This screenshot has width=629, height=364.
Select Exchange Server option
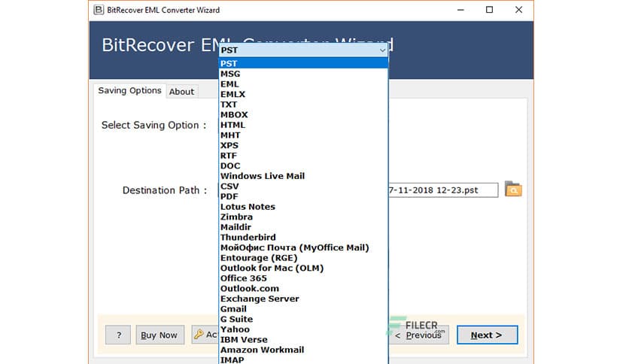tap(304, 299)
